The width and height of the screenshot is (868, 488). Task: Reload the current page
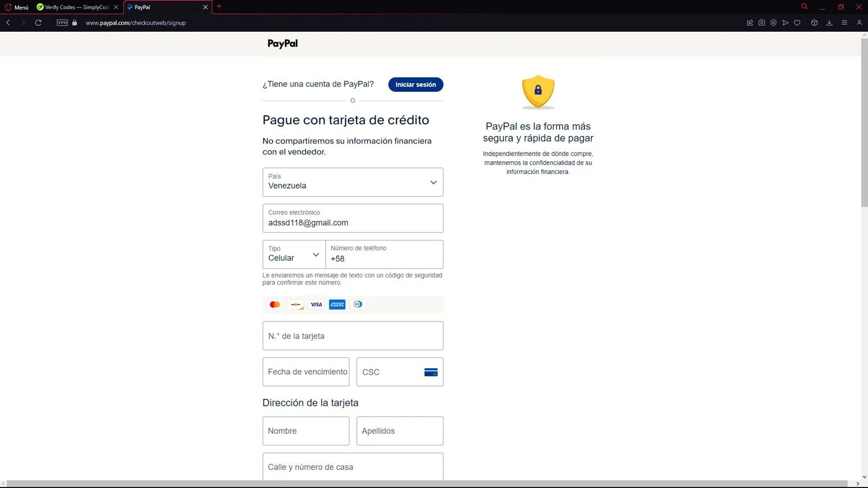pos(38,23)
